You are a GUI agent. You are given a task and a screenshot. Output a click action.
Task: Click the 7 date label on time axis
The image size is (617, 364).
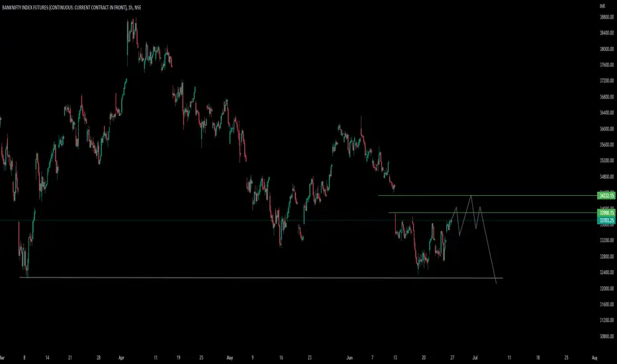(x=372, y=357)
